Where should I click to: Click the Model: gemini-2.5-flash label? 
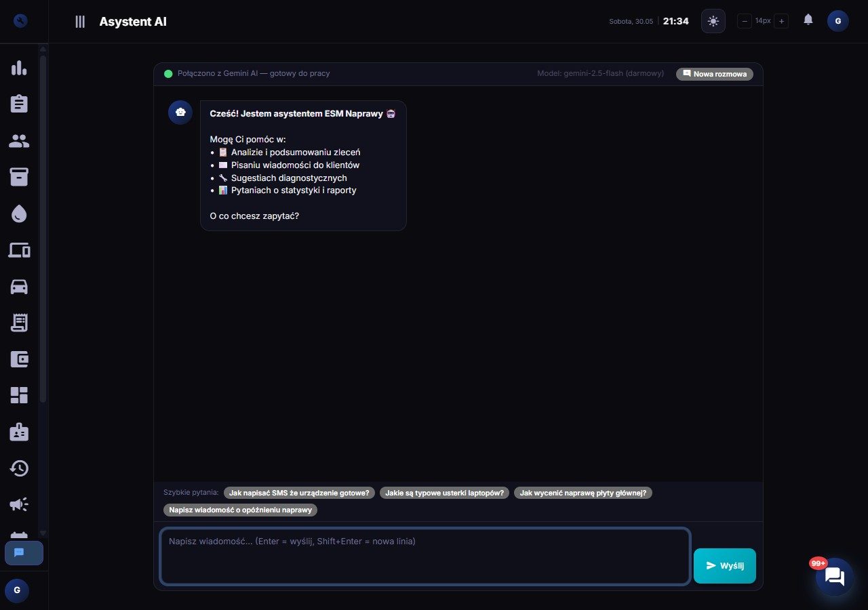pyautogui.click(x=601, y=73)
